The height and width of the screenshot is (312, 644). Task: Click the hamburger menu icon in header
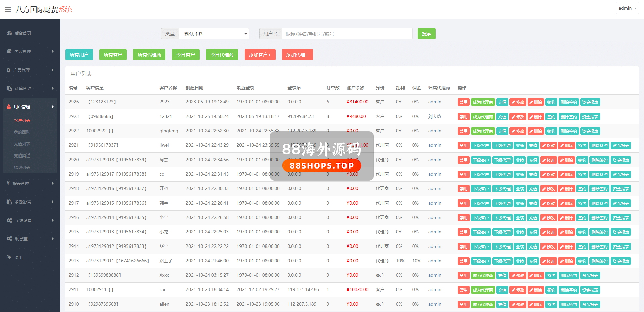tap(8, 9)
